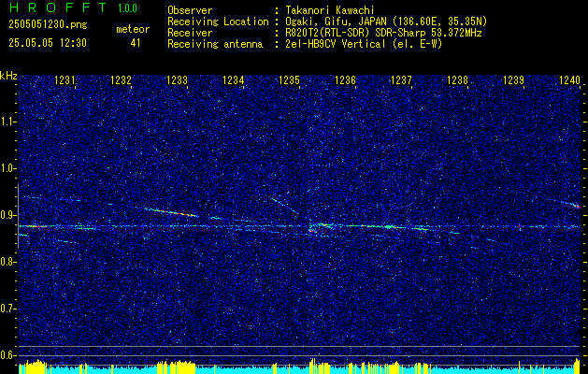Click the filename 2505051230.png
The width and height of the screenshot is (588, 374).
pyautogui.click(x=48, y=25)
